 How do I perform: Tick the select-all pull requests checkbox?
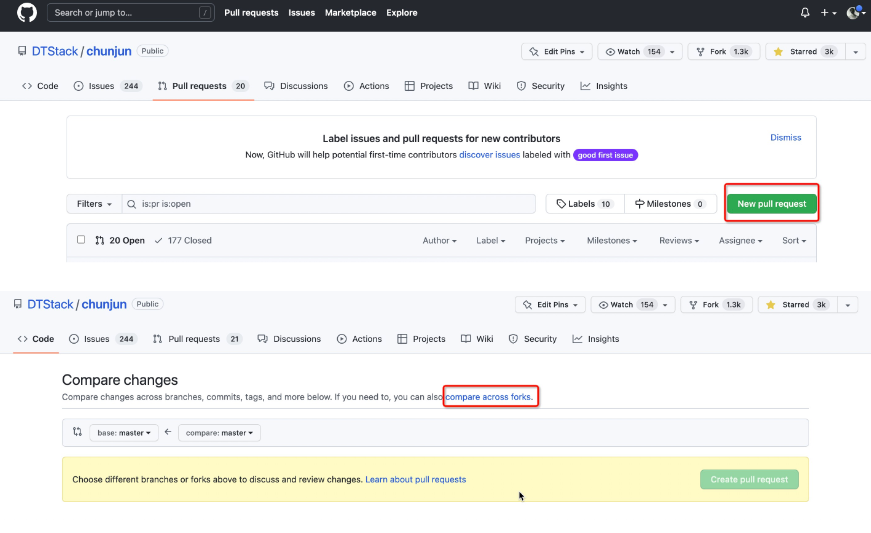[81, 240]
